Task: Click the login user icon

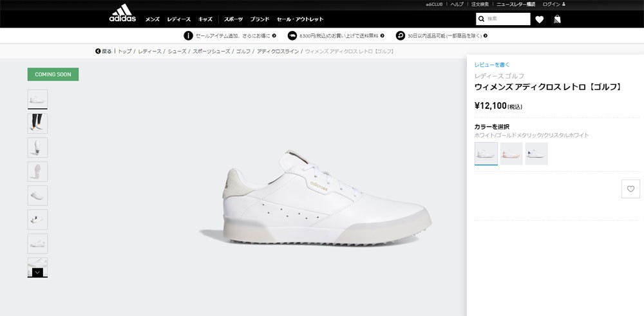Action: point(563,4)
